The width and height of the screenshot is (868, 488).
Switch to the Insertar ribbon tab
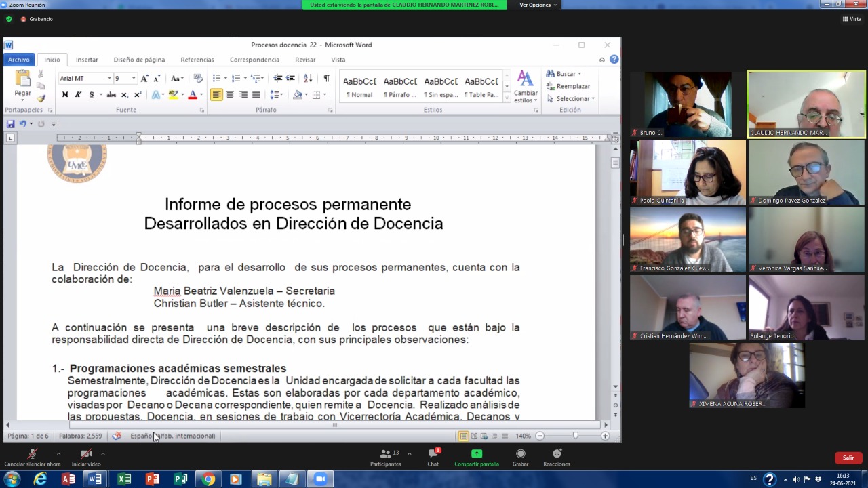click(87, 60)
